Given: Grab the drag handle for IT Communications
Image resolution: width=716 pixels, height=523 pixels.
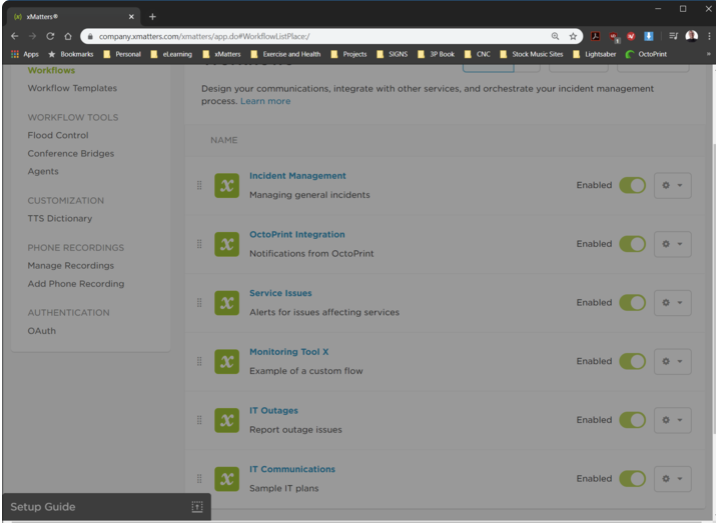Looking at the screenshot, I should pyautogui.click(x=199, y=479).
